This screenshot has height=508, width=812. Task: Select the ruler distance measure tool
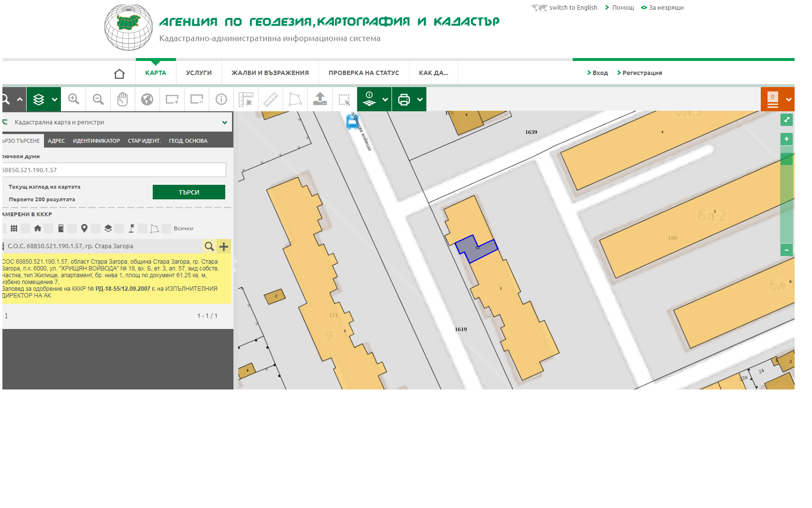(271, 99)
